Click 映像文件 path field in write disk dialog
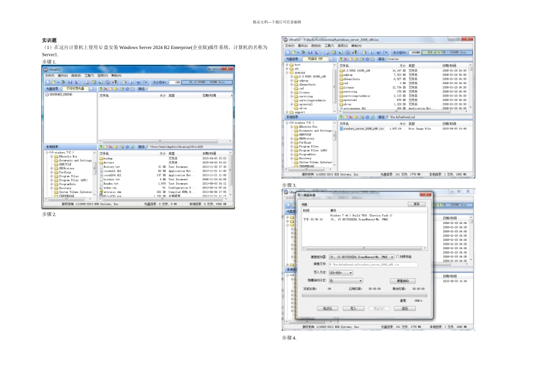The width and height of the screenshot is (554, 392). (x=373, y=264)
